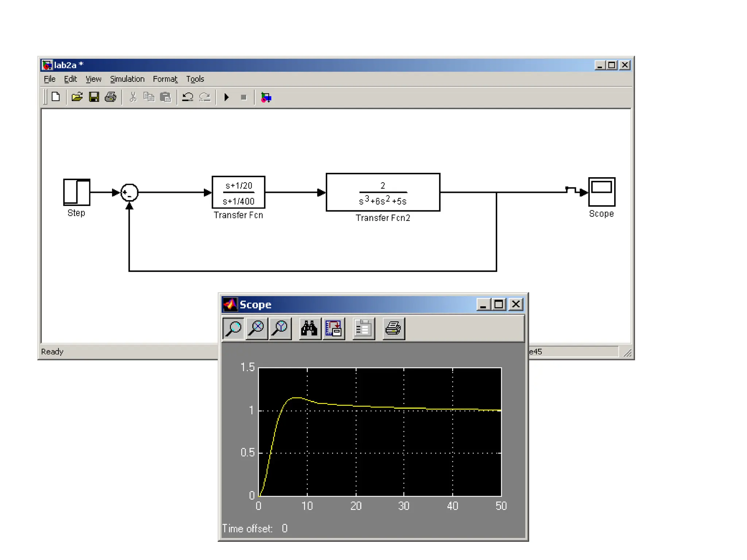Open Scope parameters dialog

pos(363,328)
